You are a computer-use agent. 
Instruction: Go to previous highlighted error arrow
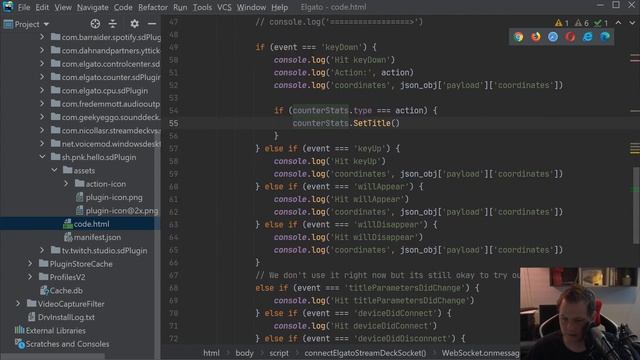618,23
